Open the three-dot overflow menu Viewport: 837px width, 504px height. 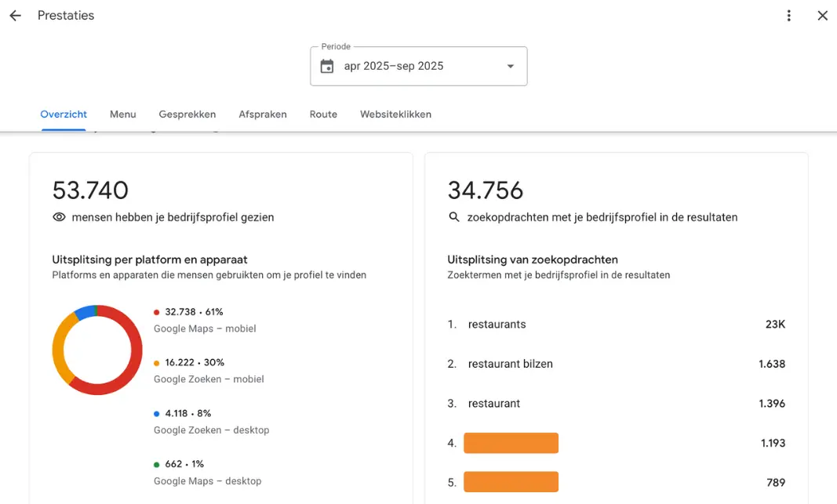coord(789,15)
